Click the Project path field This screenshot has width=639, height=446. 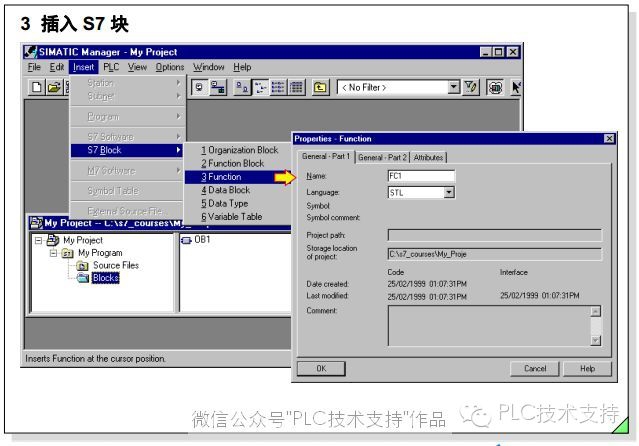tap(494, 235)
